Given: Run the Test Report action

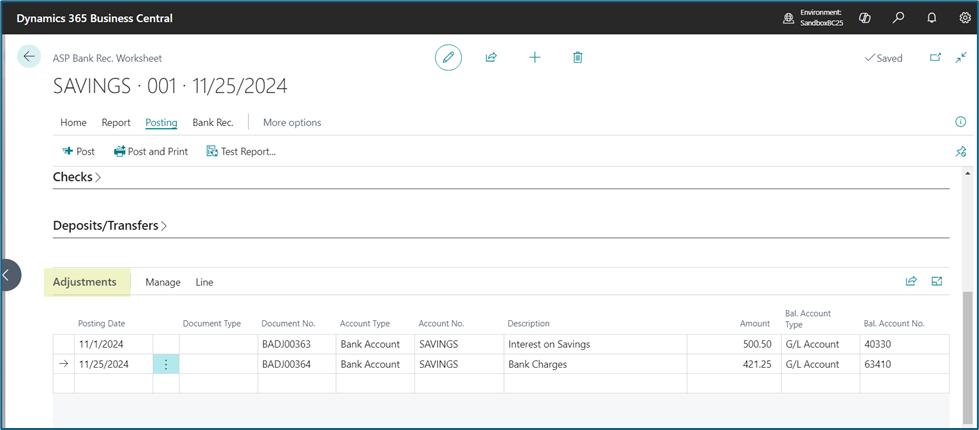Looking at the screenshot, I should tap(241, 152).
